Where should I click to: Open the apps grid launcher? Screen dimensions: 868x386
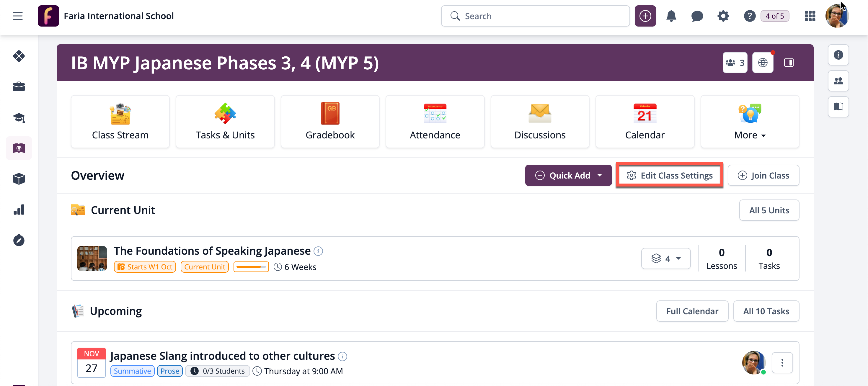pyautogui.click(x=810, y=16)
